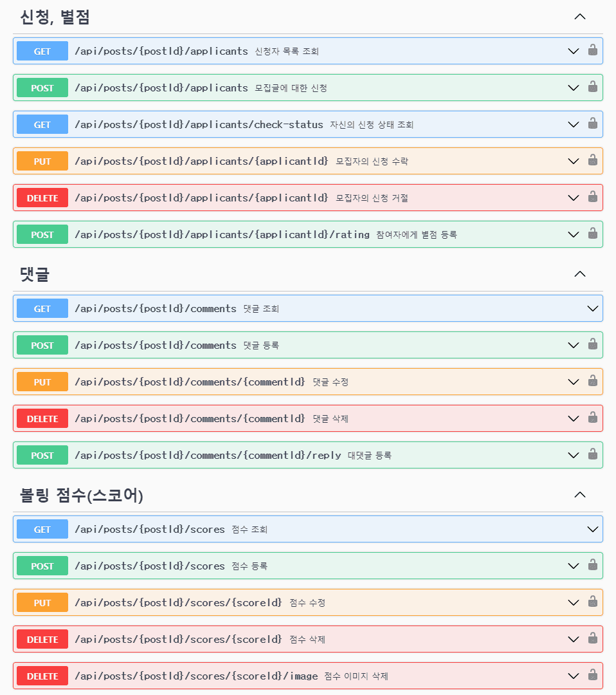Expand chevron of PUT scoreId endpoint
The width and height of the screenshot is (616, 695).
click(574, 603)
